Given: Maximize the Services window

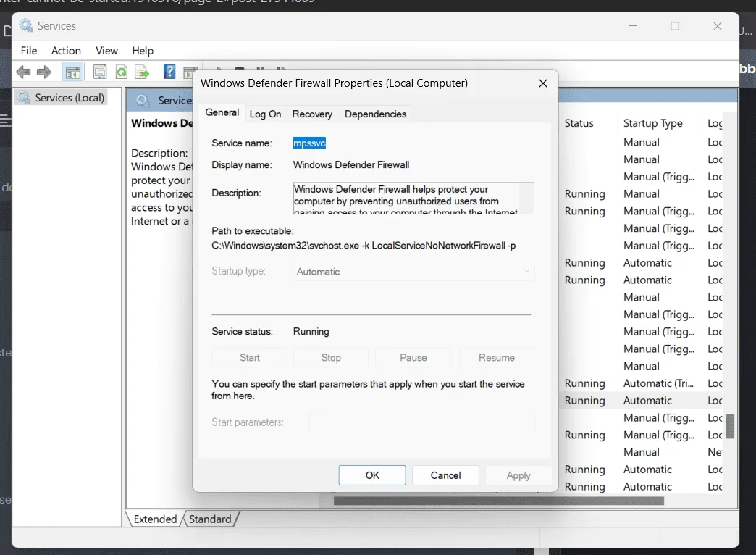Looking at the screenshot, I should click(x=675, y=26).
